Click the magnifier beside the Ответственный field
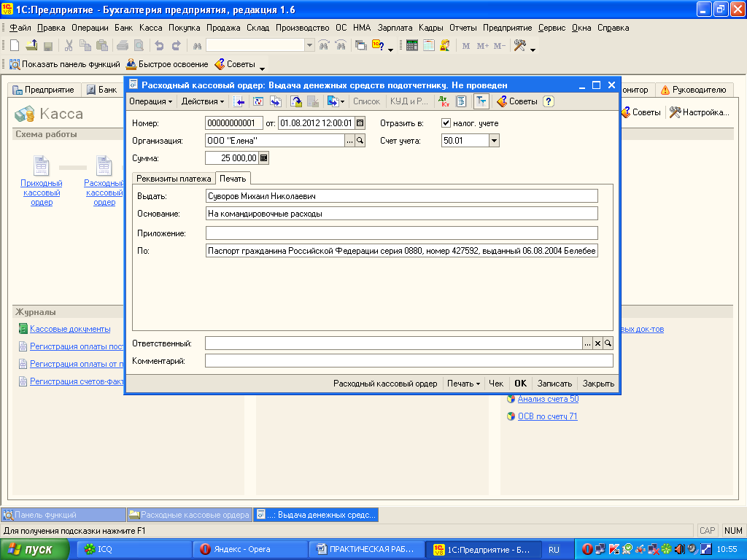Image resolution: width=747 pixels, height=560 pixels. (608, 343)
